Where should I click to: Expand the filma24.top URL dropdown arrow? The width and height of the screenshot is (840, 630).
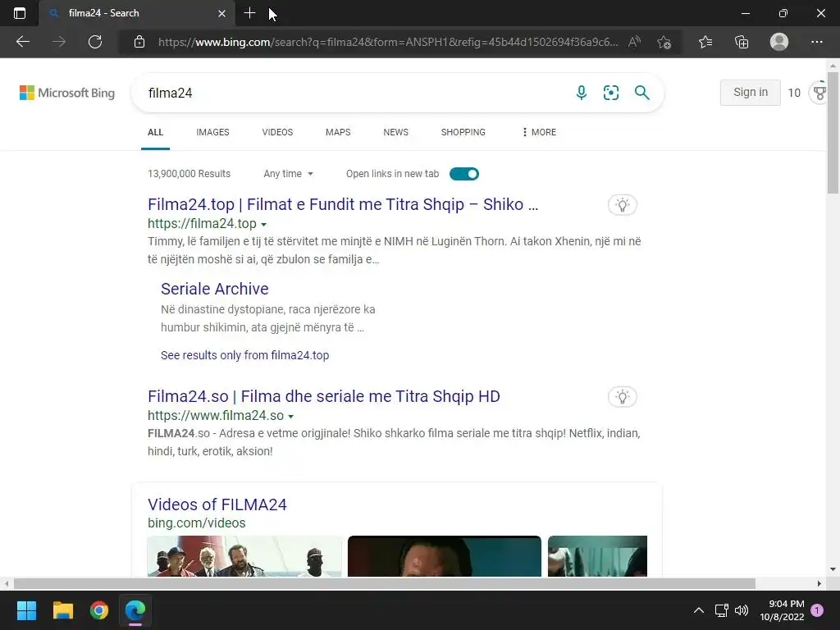(263, 225)
